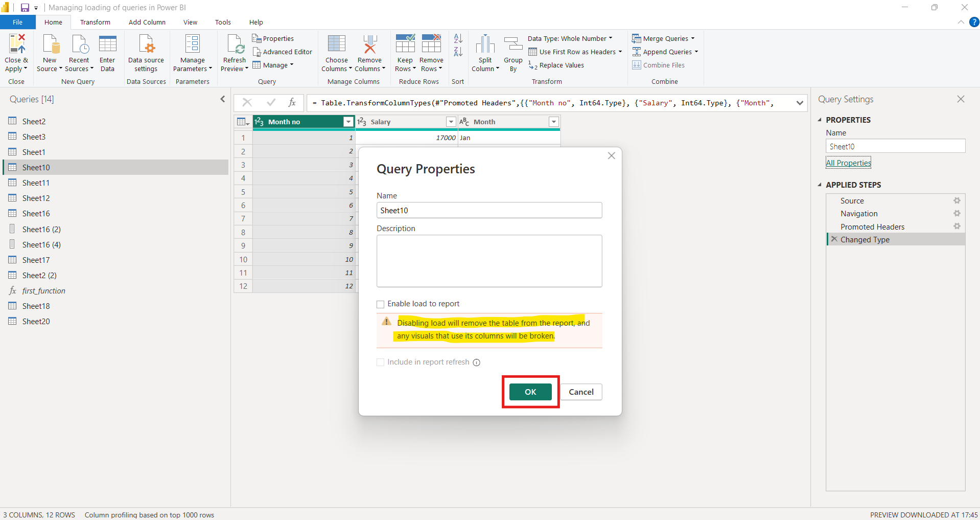Viewport: 980px width, 520px height.
Task: Open the Choose Columns tool
Action: pyautogui.click(x=336, y=51)
